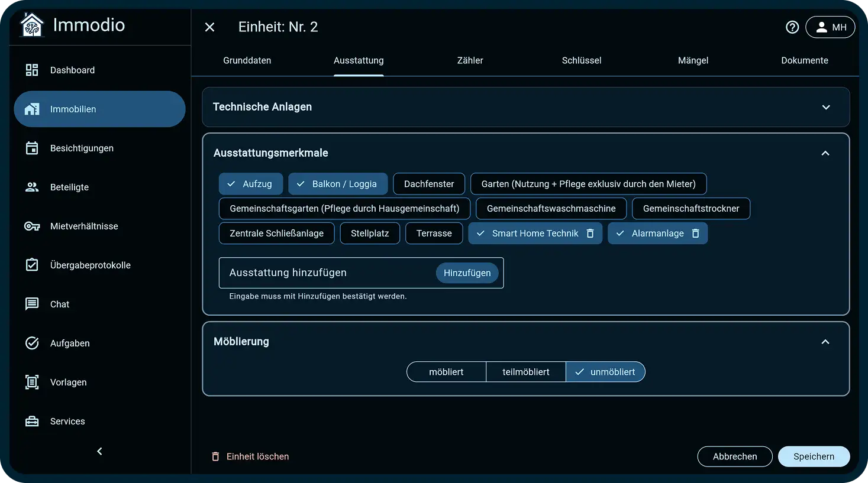Open help via question mark icon

(792, 27)
